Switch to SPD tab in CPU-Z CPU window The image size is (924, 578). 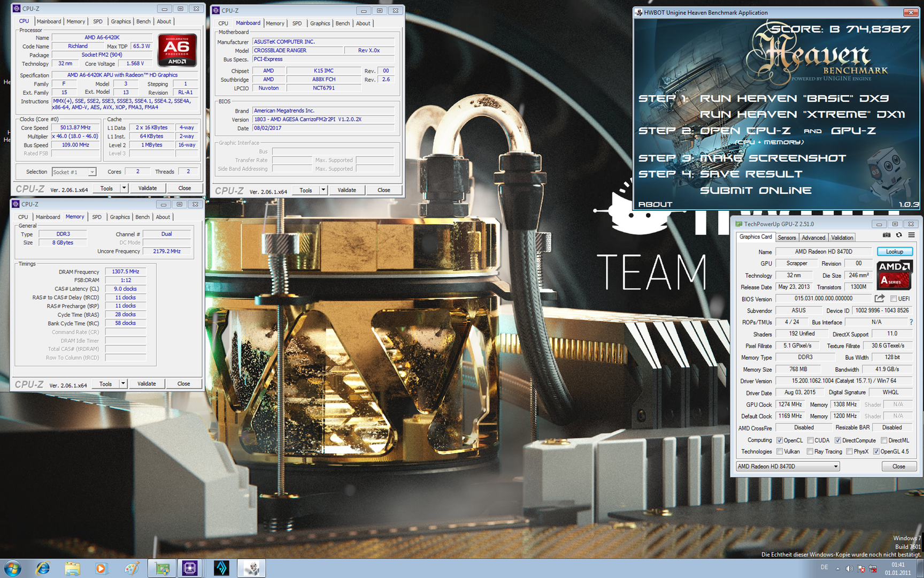[98, 21]
